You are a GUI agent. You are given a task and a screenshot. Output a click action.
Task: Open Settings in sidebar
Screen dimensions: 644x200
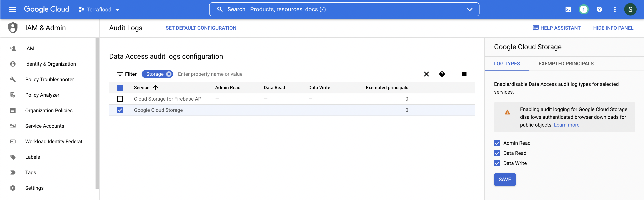pos(34,188)
